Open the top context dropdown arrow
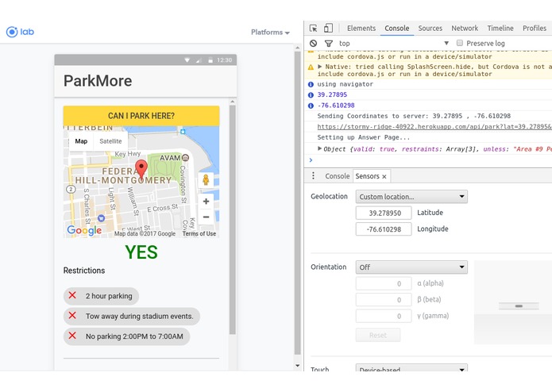Screen dimensions: 552x392 pyautogui.click(x=446, y=43)
